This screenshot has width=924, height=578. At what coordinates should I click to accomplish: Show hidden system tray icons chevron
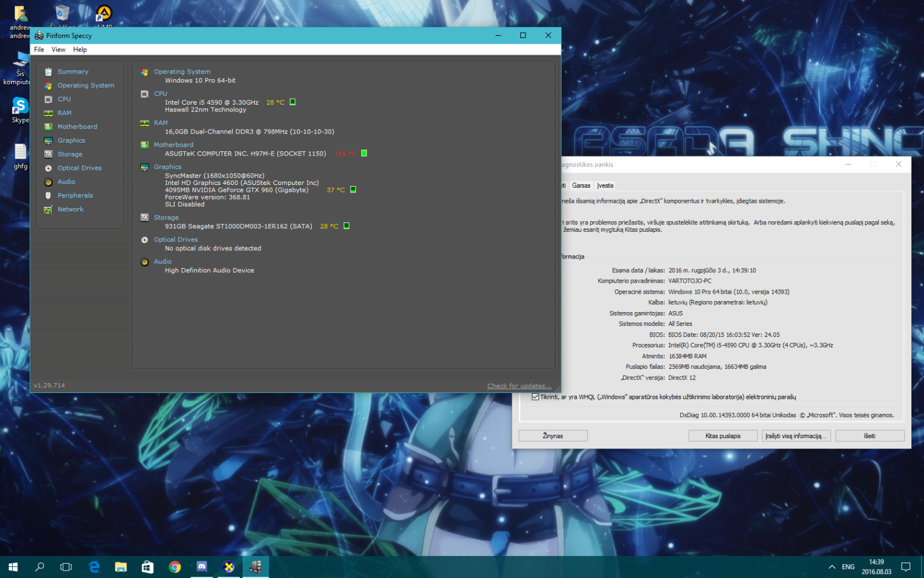click(832, 567)
